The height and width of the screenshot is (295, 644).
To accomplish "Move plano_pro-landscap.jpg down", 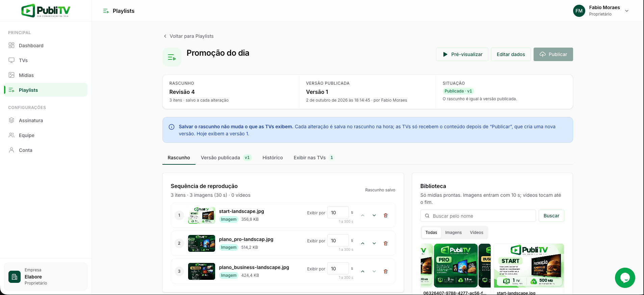I will 374,243.
